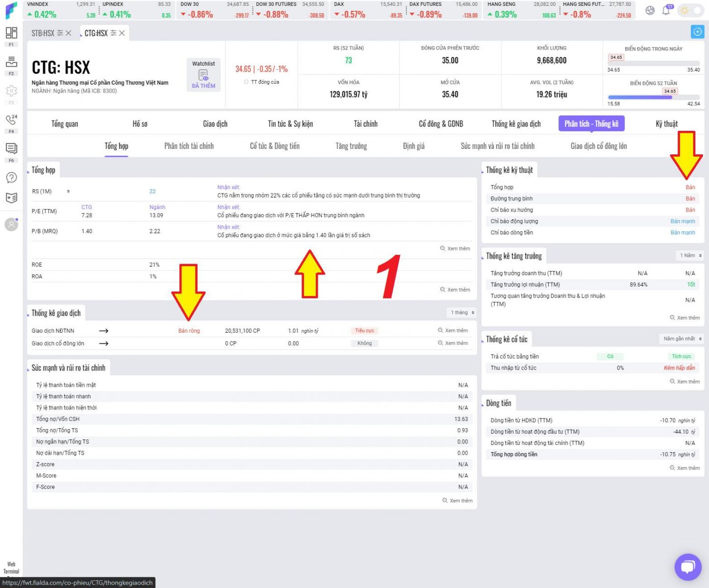Screen dimensions: 709x588
Task: Open the 1 tháng period dropdown
Action: coord(462,313)
